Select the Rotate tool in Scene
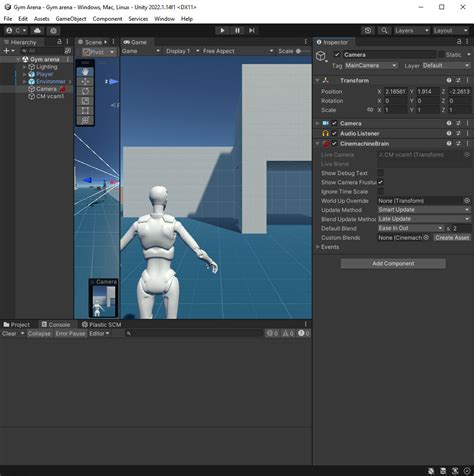This screenshot has width=474, height=476. point(85,91)
